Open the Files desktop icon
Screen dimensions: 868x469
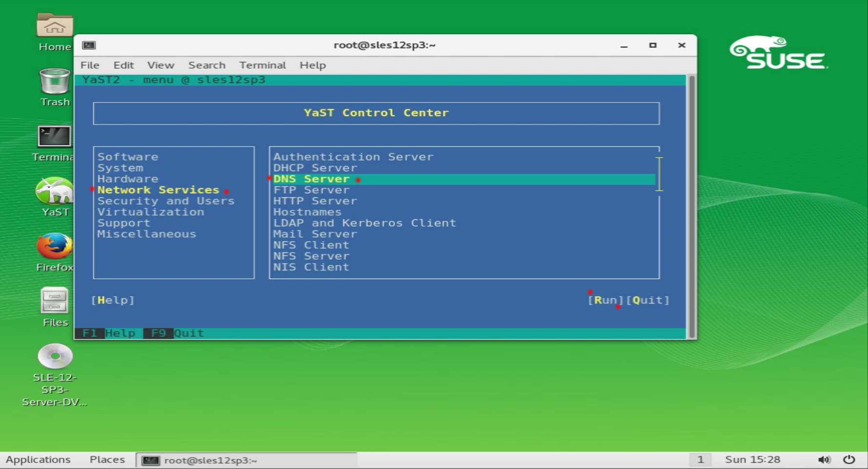point(55,301)
